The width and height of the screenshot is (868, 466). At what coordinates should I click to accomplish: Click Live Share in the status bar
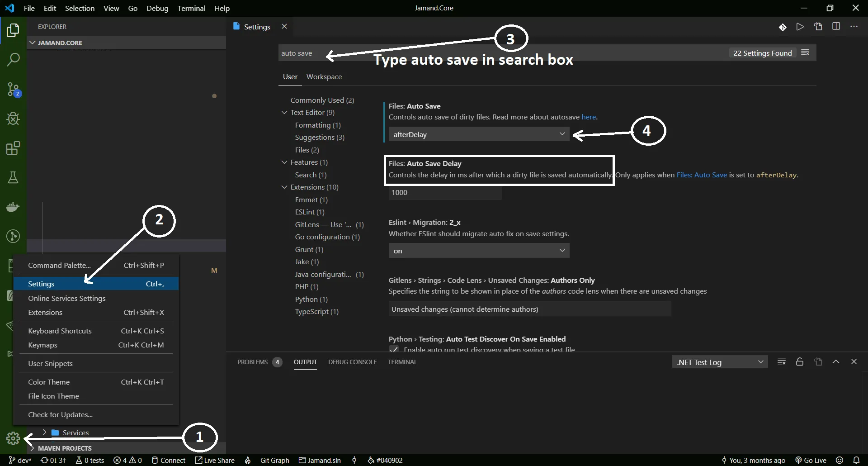coord(215,460)
